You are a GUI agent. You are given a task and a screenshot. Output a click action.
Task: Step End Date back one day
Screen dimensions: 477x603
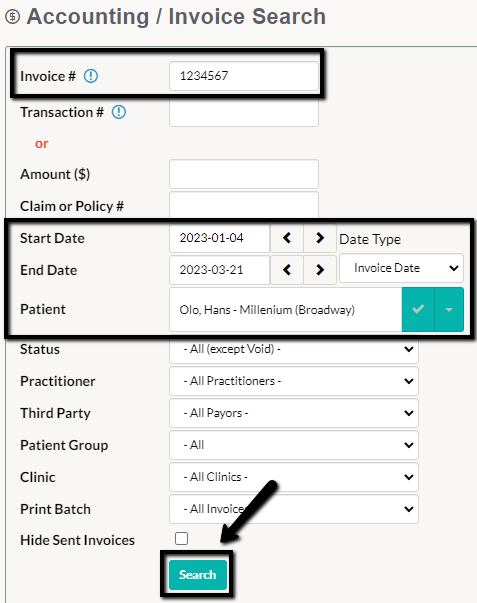[x=287, y=270]
